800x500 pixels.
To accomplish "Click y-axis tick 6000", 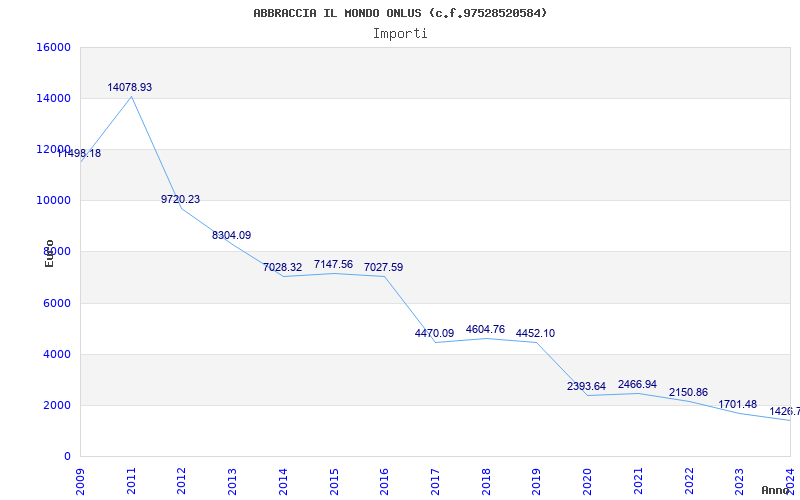I will 56,304.
